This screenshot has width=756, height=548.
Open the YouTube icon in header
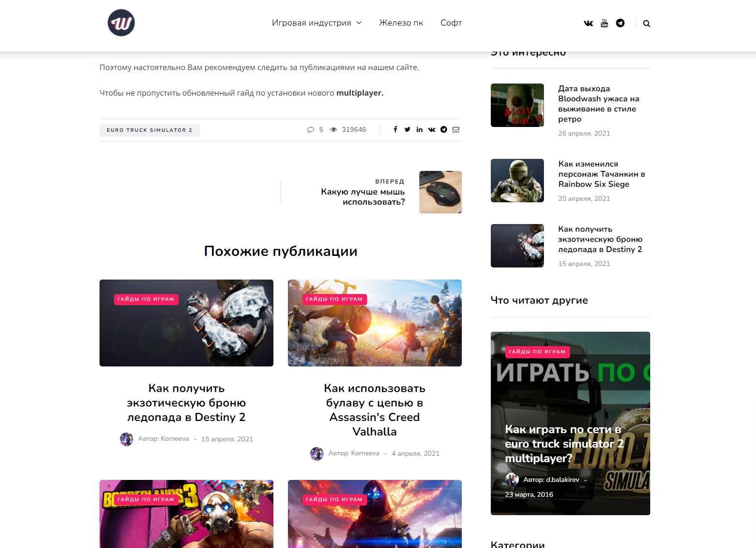604,23
